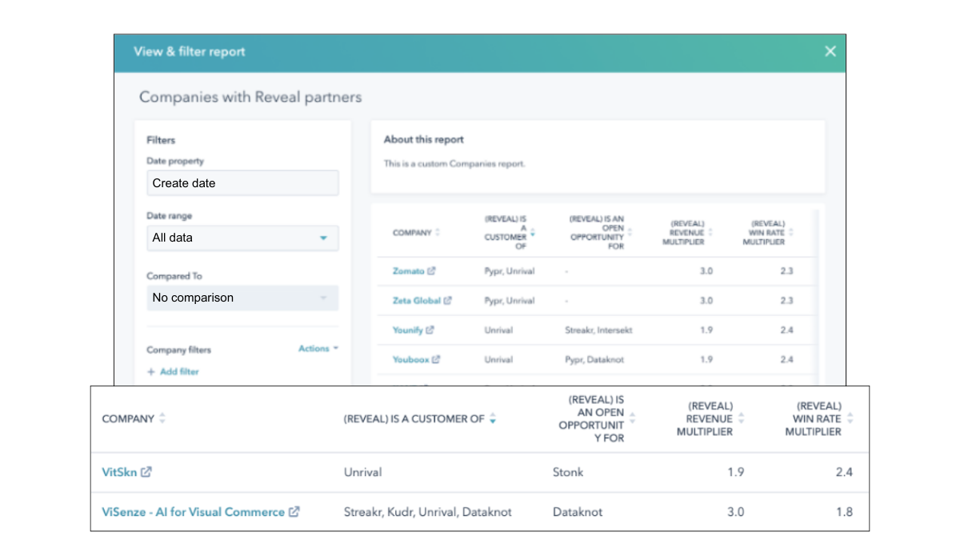
Task: Sort small table by AN OPEN OPPORTUNITY FOR
Action: 630,232
